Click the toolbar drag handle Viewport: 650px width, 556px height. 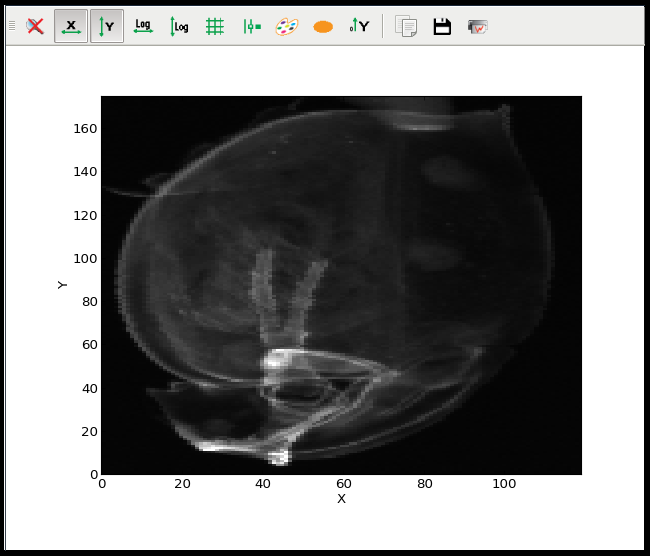(x=12, y=26)
